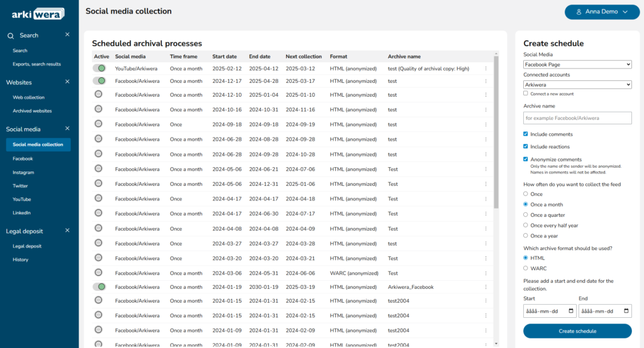Open Social media collection menu item
The width and height of the screenshot is (644, 348).
(38, 144)
